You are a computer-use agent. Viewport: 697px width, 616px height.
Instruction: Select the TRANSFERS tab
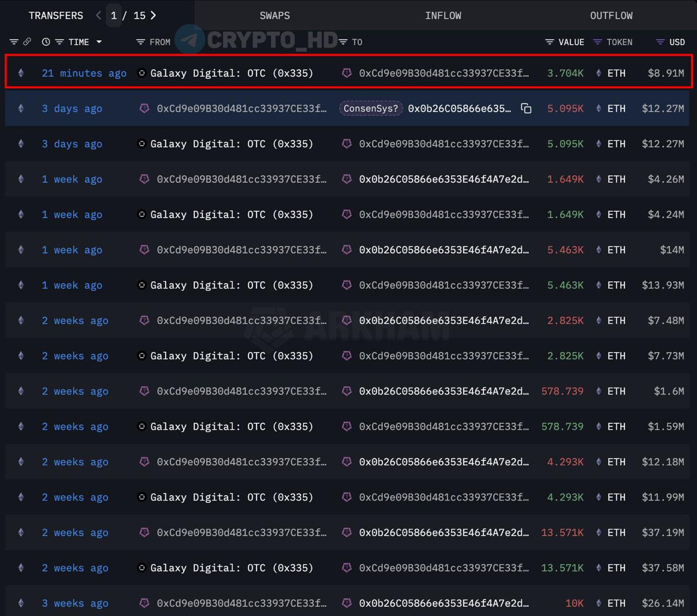click(56, 15)
